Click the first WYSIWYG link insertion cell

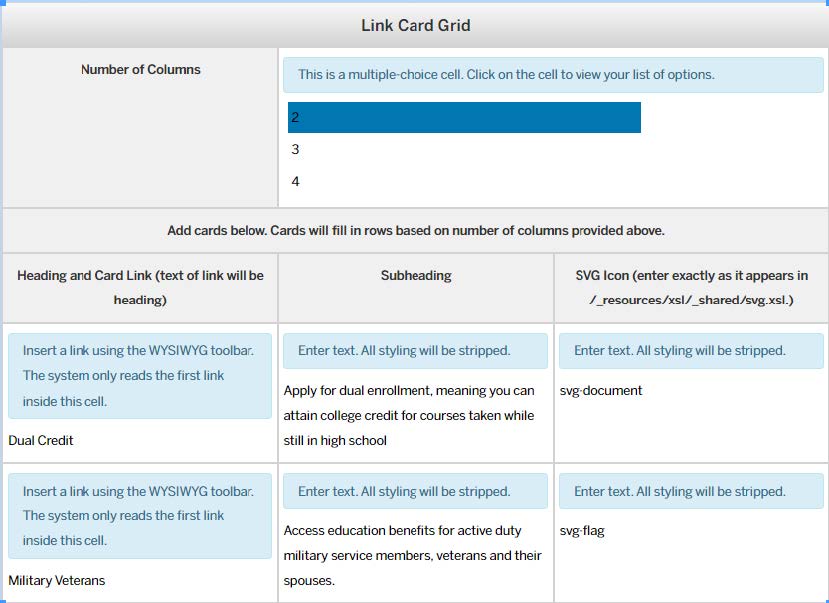tap(138, 375)
